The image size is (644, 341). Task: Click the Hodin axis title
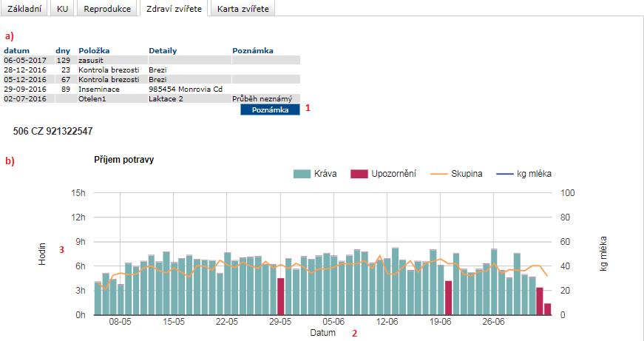click(42, 254)
